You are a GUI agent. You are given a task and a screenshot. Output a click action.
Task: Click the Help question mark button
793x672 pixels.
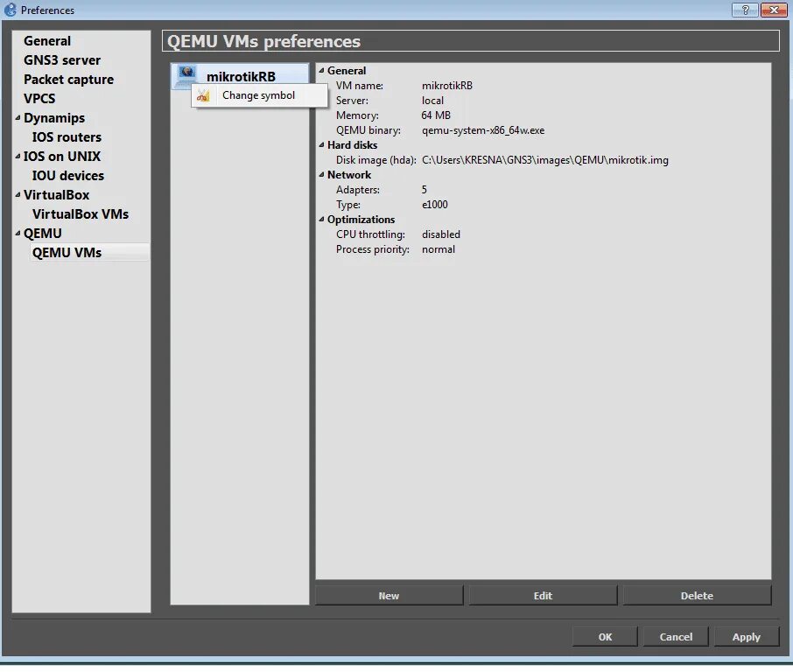745,10
